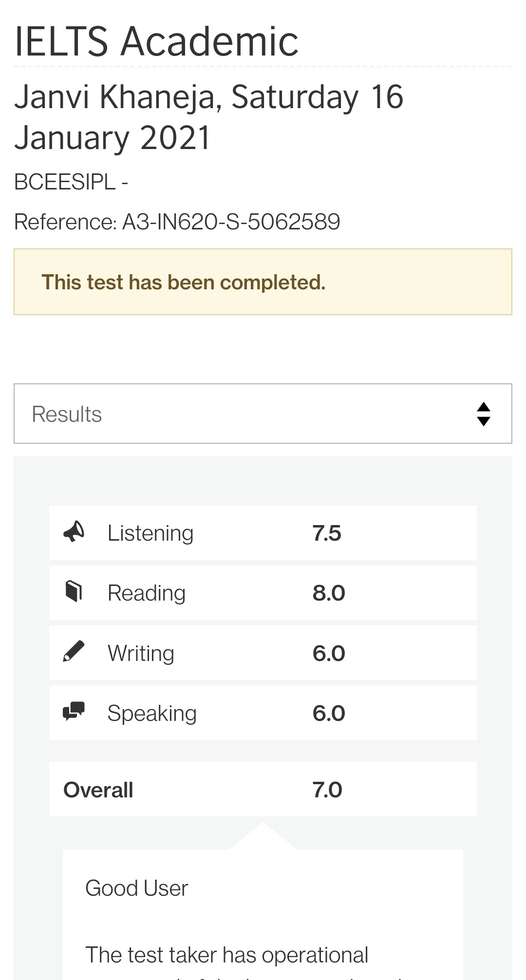
Task: Click the Listening row label
Action: (x=150, y=533)
